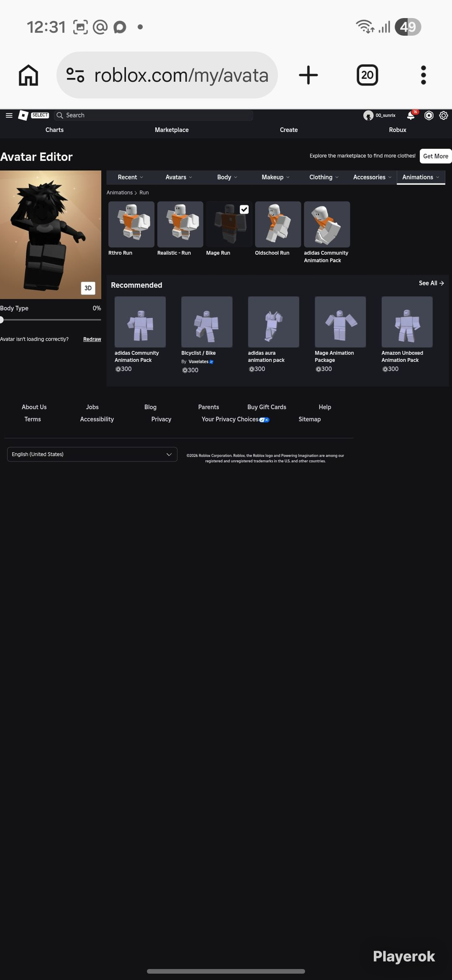452x980 pixels.
Task: Tap the browser address bar URL
Action: point(181,75)
